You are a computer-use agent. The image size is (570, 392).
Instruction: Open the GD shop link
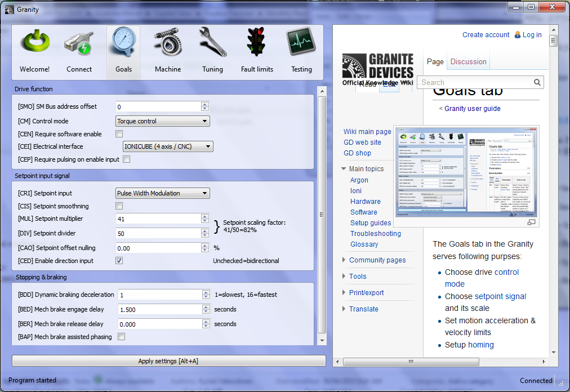[x=357, y=153]
